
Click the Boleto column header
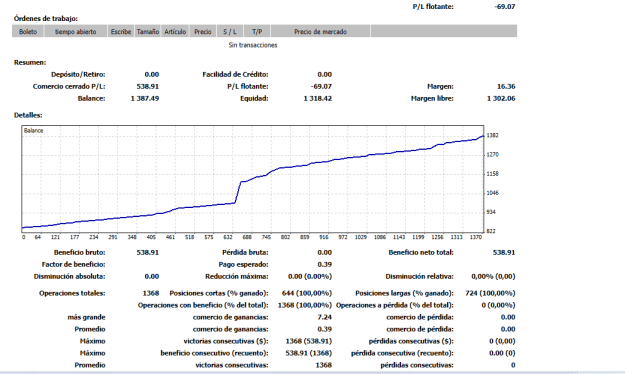pos(28,31)
